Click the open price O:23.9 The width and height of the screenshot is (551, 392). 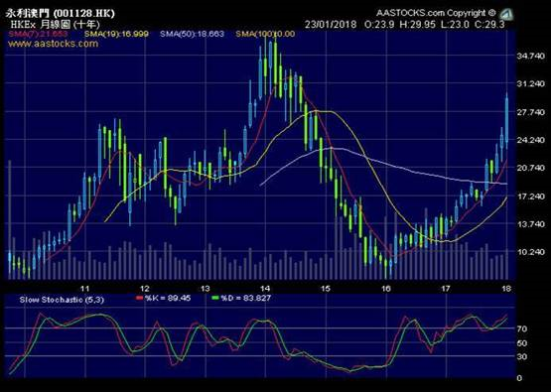click(379, 25)
